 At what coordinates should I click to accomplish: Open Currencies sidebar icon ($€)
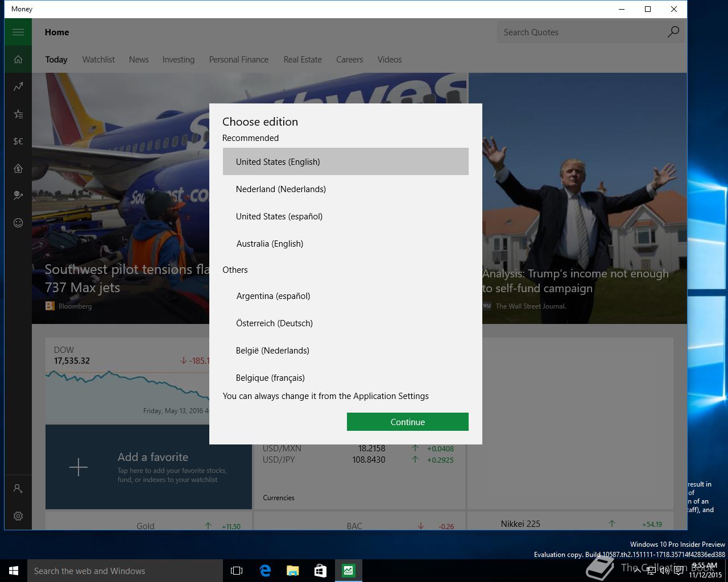pos(18,141)
